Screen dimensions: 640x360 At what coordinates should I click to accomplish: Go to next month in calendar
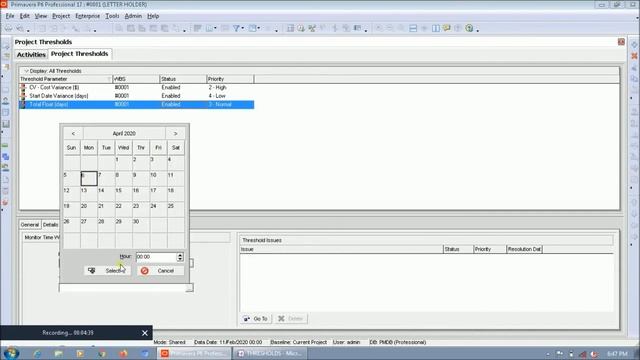click(x=176, y=133)
